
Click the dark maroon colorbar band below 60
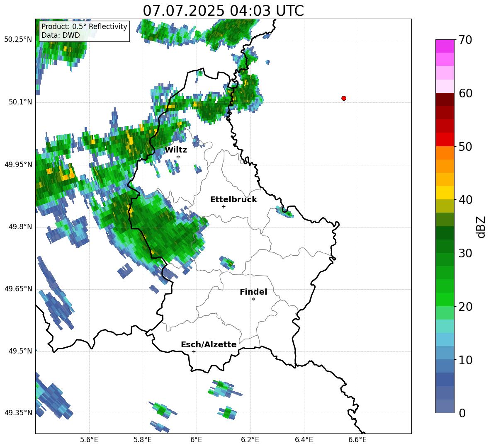pos(445,99)
